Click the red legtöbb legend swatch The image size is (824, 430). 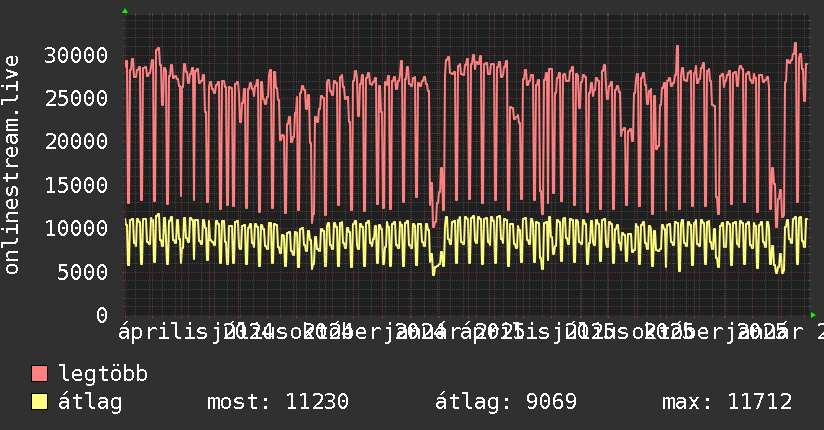(39, 374)
